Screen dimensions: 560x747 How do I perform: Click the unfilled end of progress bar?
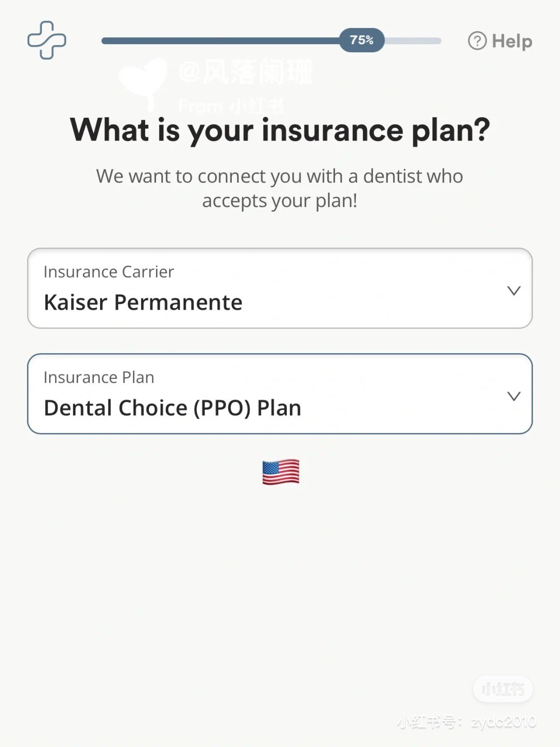point(415,40)
